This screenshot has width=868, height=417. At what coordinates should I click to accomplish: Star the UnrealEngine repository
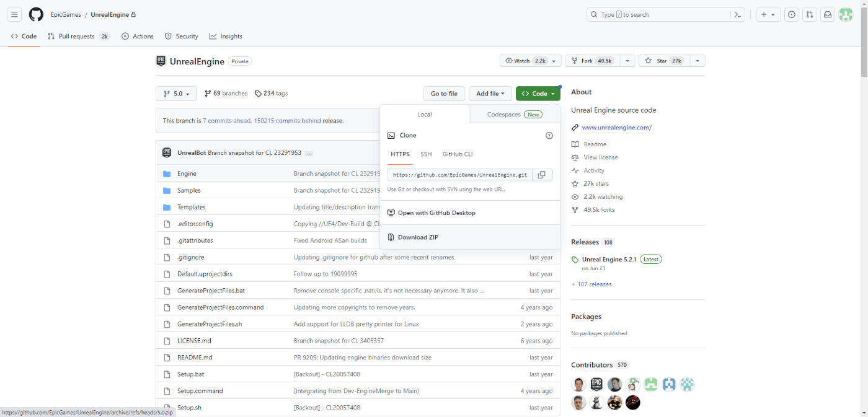pos(663,61)
